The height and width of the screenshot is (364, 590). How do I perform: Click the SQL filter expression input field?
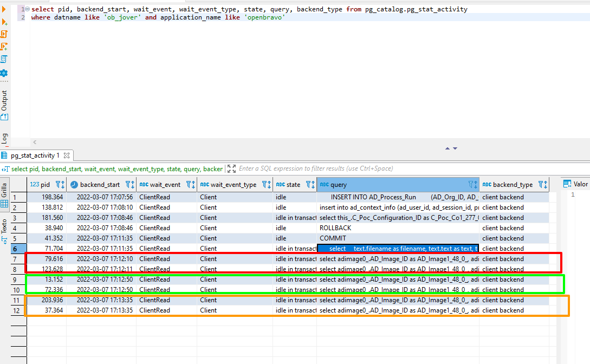pyautogui.click(x=325, y=168)
